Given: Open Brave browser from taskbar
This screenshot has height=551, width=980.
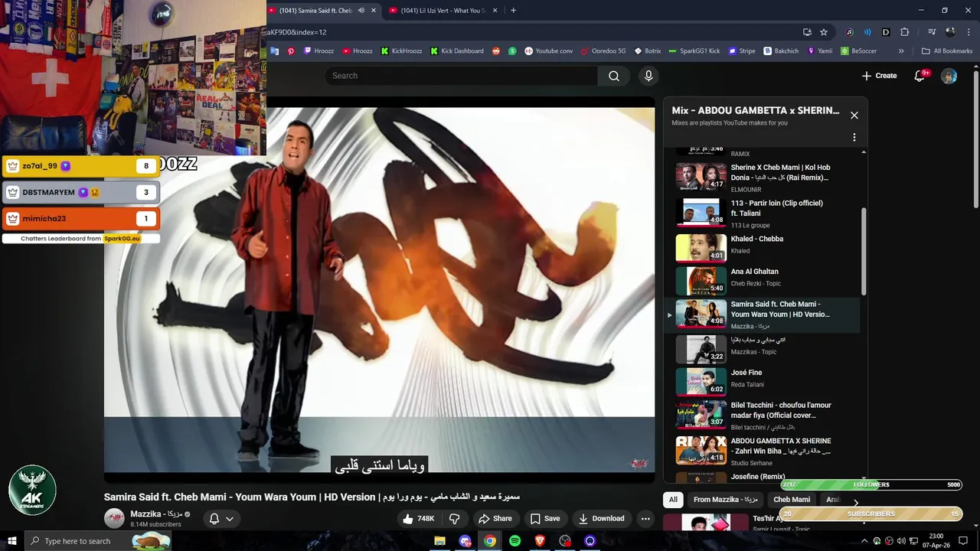Looking at the screenshot, I should point(540,541).
